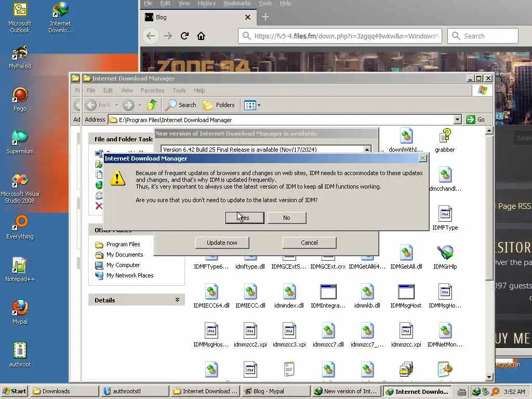The width and height of the screenshot is (532, 399).
Task: Click Search in Explorer toolbar
Action: (x=180, y=105)
